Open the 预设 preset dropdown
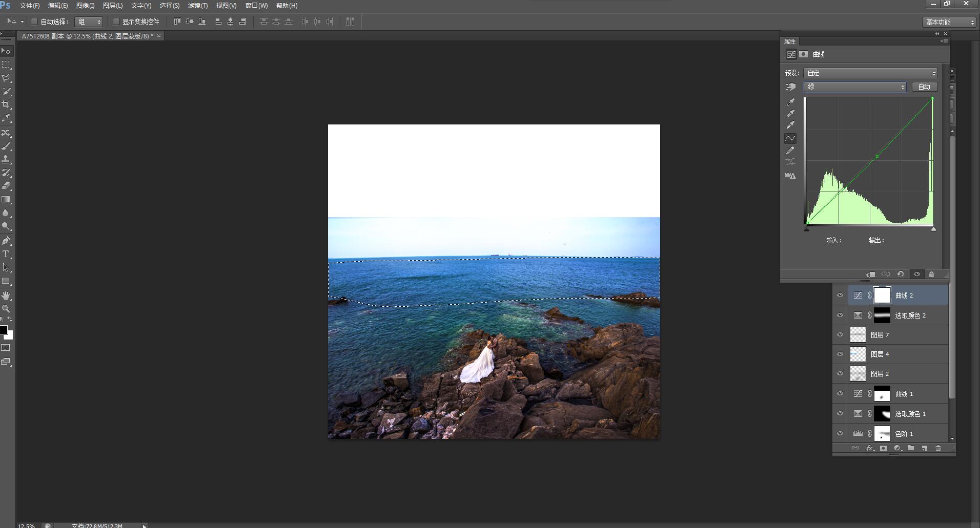The image size is (980, 528). pos(870,73)
